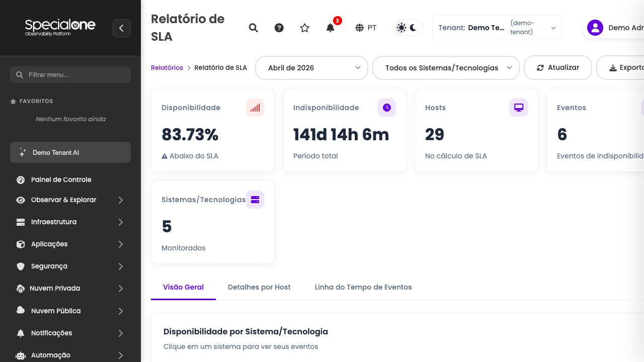Click the Sistemas/Tecnologias server icon
The width and height of the screenshot is (644, 362).
[255, 200]
